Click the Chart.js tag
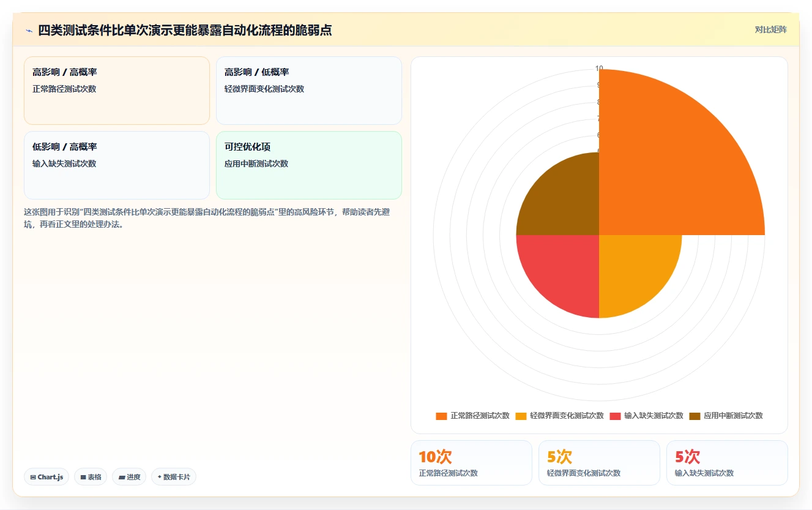The width and height of the screenshot is (812, 510). (47, 477)
